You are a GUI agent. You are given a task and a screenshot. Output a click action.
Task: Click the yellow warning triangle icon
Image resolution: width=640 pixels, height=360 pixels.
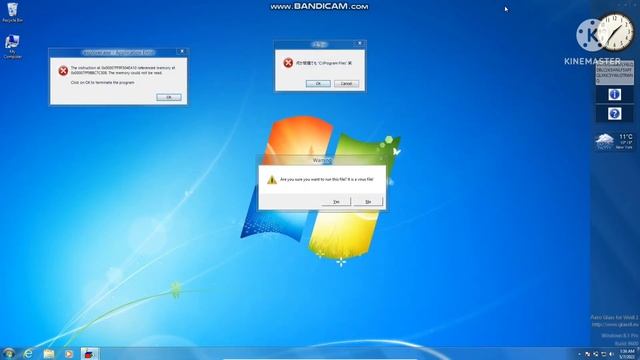272,180
